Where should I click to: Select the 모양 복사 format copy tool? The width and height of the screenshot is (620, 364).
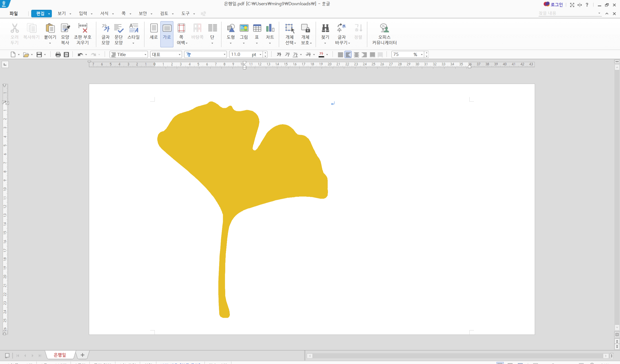pos(65,29)
